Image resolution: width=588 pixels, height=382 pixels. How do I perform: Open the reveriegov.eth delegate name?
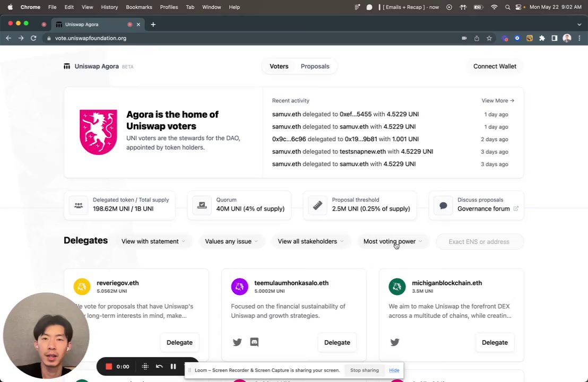118,283
